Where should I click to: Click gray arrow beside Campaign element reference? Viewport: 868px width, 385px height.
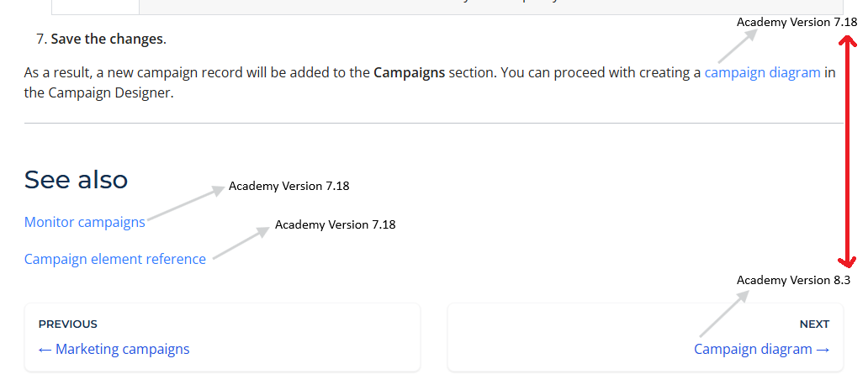pos(238,244)
